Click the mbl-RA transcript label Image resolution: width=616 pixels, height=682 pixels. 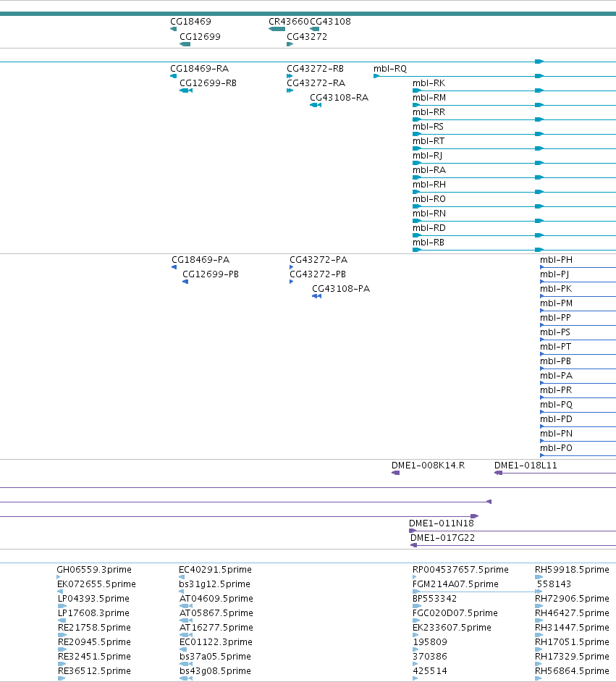point(429,169)
